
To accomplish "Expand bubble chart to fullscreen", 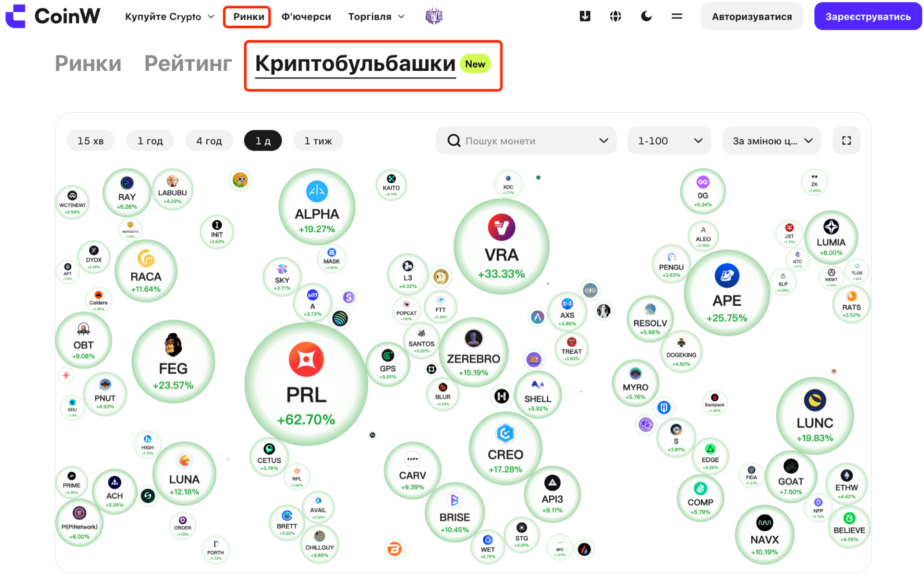I will click(x=846, y=141).
